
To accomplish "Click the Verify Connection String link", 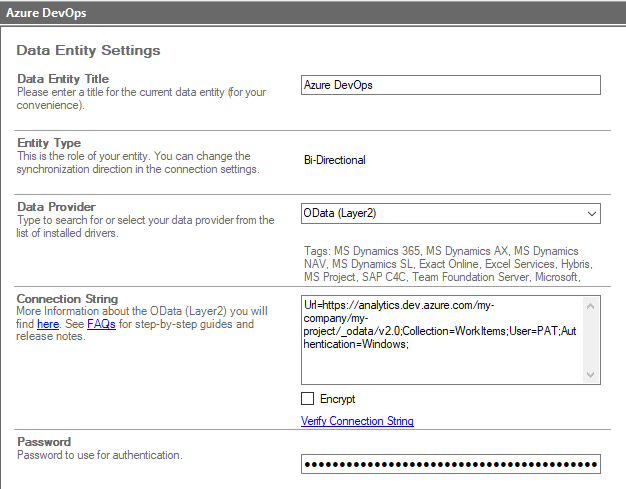I will tap(357, 421).
